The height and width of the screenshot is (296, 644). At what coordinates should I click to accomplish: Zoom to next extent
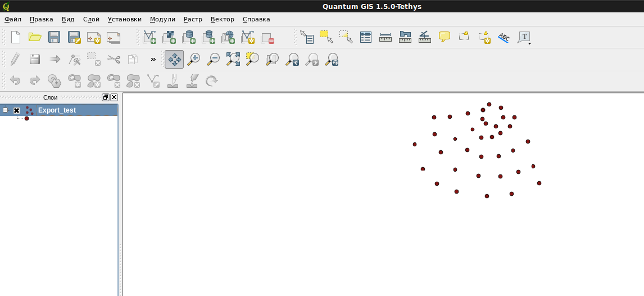pyautogui.click(x=312, y=59)
